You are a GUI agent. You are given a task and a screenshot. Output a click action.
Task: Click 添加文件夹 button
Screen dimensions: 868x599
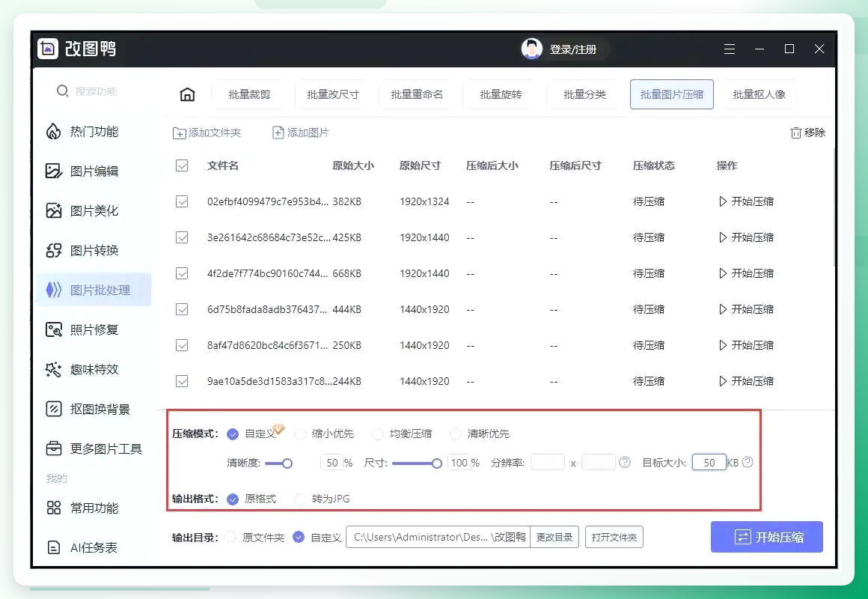[x=207, y=133]
